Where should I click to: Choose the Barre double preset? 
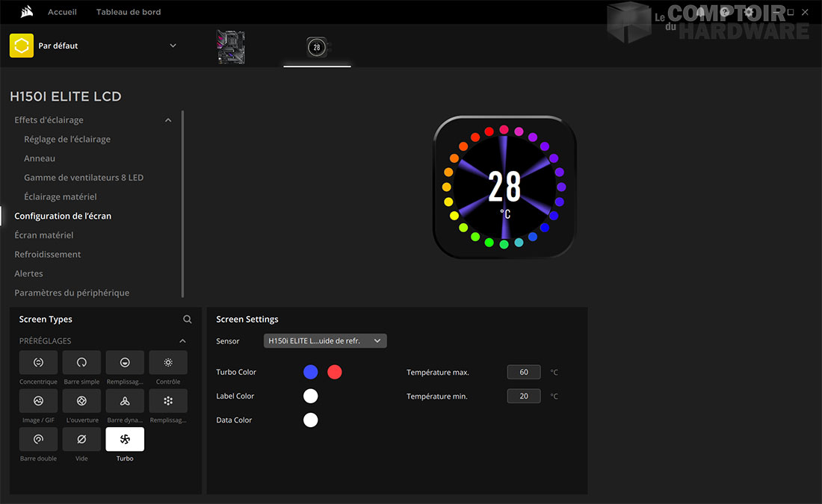[x=38, y=440]
